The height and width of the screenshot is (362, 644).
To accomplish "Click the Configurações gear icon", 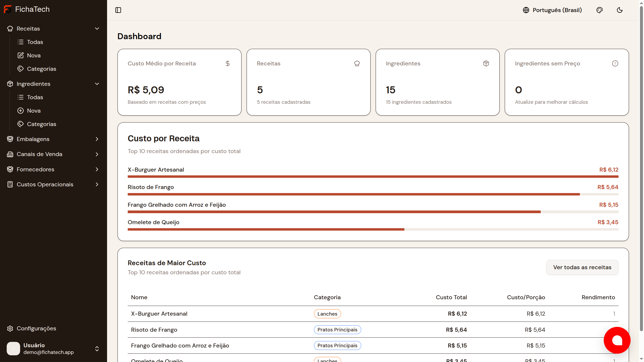I will 10,328.
